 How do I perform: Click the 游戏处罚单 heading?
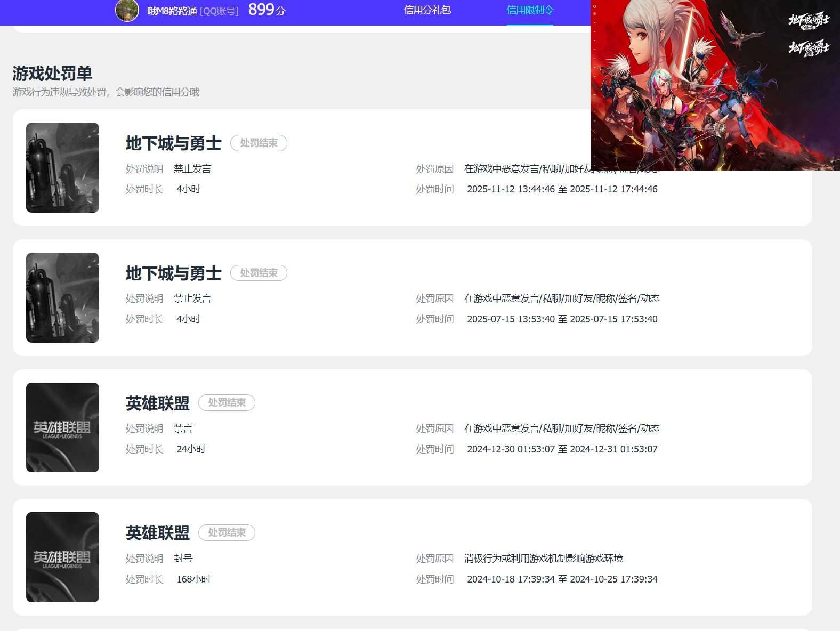pos(52,73)
